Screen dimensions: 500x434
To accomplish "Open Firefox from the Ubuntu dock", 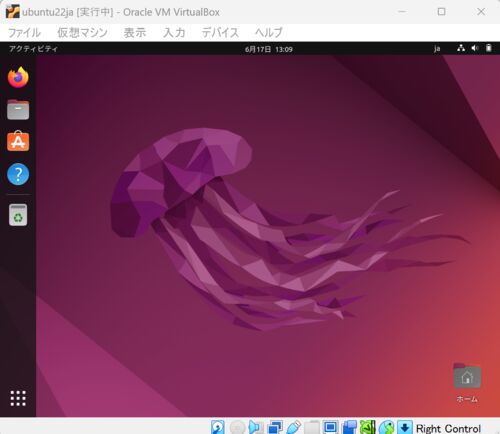I will point(18,77).
